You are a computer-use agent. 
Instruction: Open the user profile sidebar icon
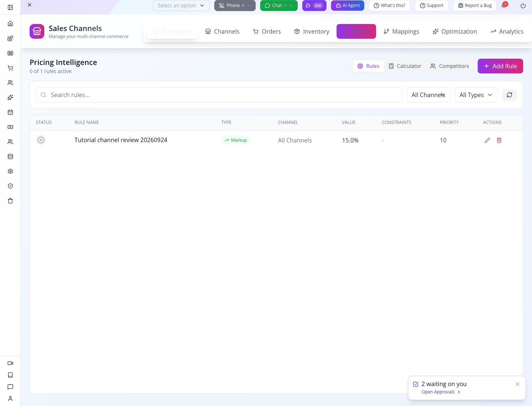[x=10, y=399]
